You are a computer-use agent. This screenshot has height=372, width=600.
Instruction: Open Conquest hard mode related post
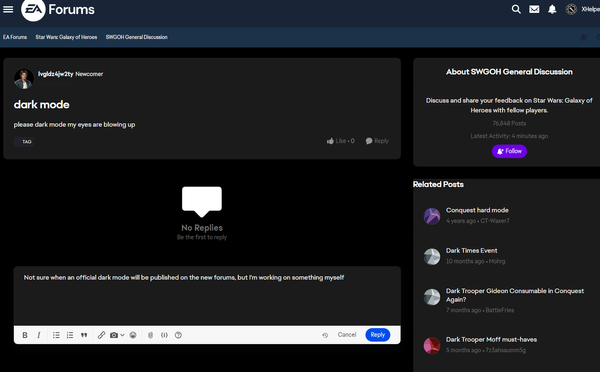[x=477, y=210]
